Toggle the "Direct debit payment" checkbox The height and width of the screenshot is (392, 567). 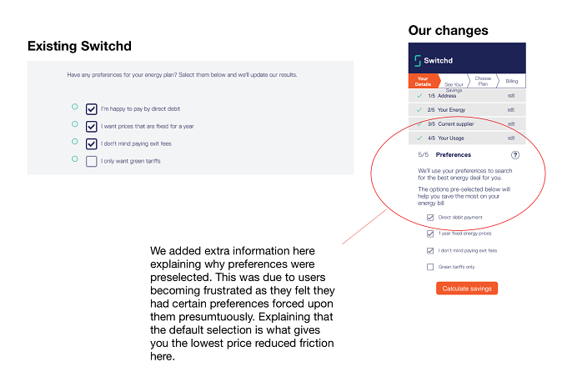point(430,218)
